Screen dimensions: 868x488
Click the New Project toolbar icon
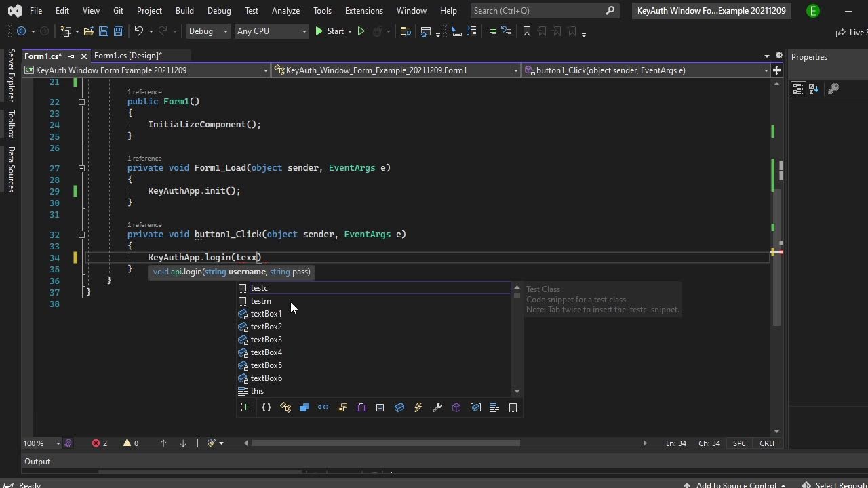pos(66,31)
